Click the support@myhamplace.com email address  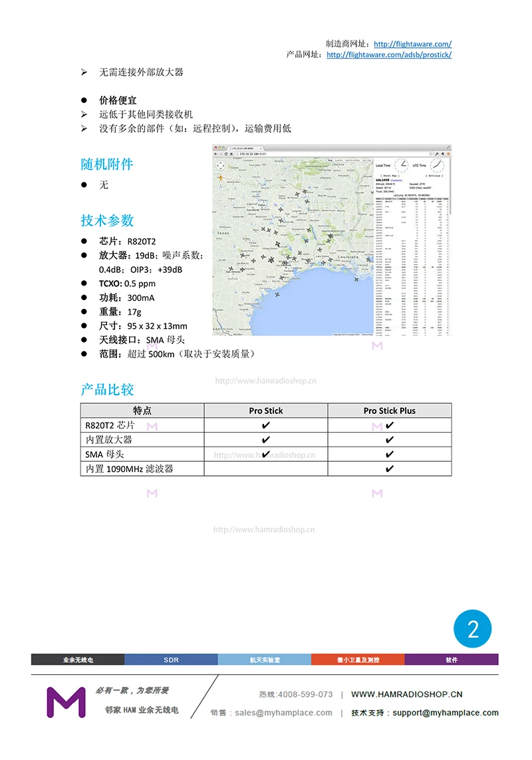pos(446,713)
